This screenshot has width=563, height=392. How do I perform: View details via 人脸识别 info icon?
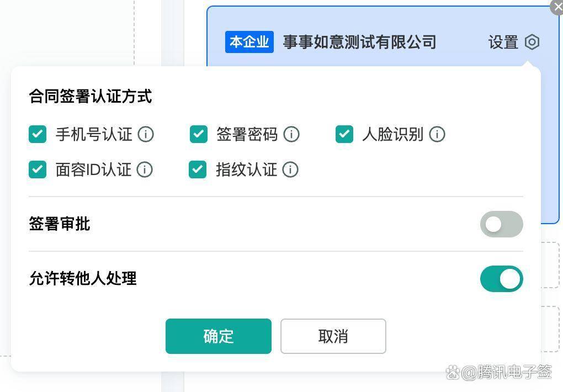pyautogui.click(x=437, y=134)
